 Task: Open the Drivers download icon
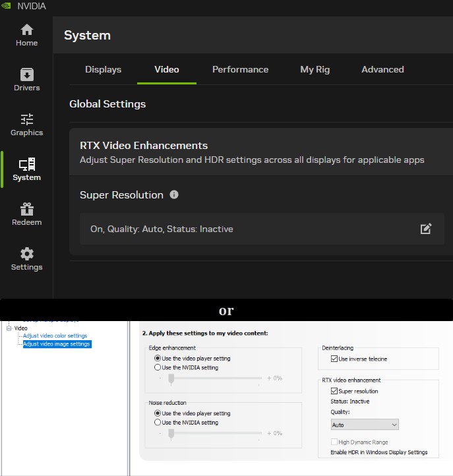tap(27, 74)
